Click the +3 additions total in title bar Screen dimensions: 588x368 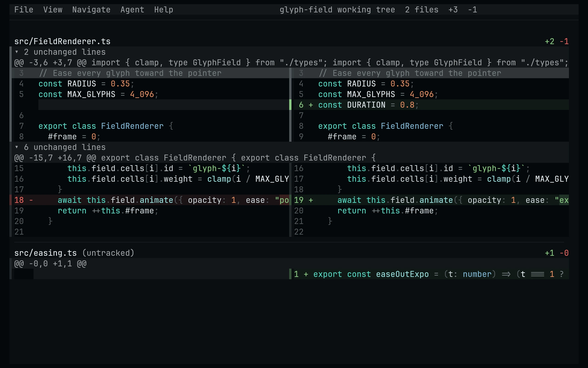[x=453, y=10]
